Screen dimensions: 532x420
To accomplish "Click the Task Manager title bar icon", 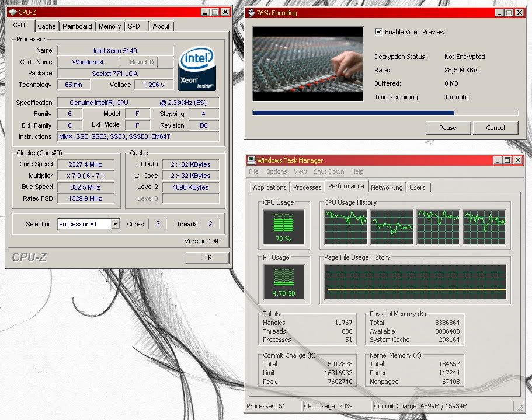I will (251, 160).
